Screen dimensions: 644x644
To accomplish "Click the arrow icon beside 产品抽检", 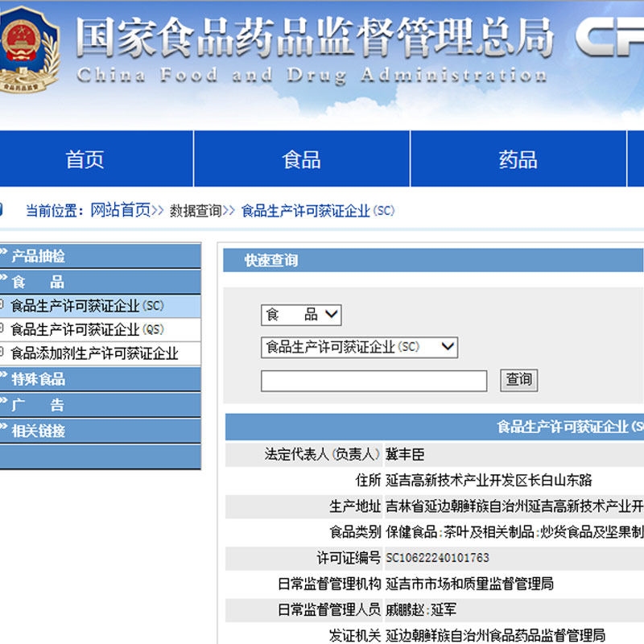I will pos(4,256).
